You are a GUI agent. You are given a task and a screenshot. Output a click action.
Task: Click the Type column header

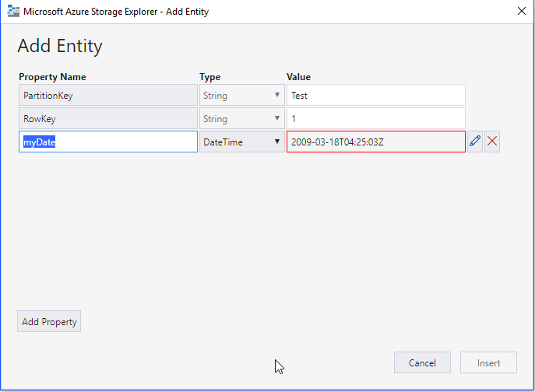209,77
